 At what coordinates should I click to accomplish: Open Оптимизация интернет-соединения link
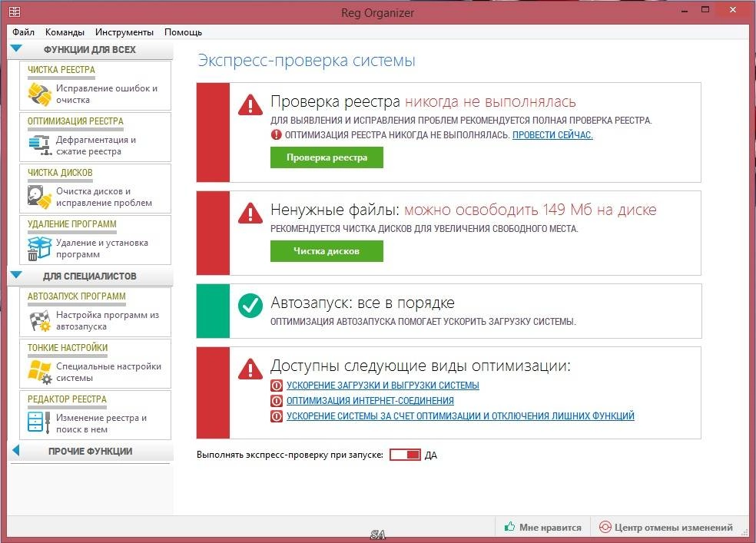(x=370, y=401)
